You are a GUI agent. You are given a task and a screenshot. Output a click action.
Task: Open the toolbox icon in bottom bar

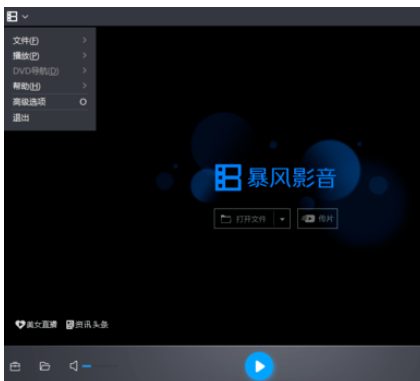point(15,366)
